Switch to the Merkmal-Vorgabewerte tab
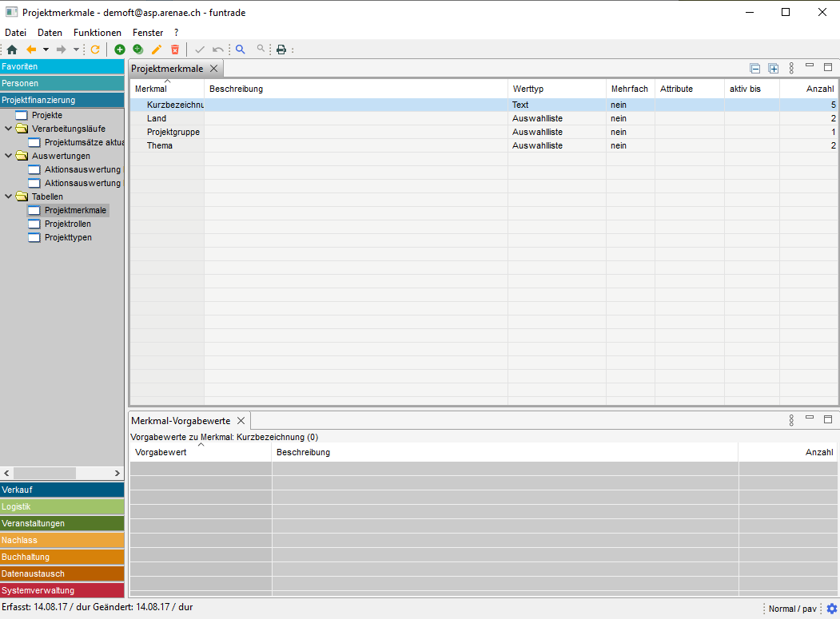The width and height of the screenshot is (840, 619). pyautogui.click(x=181, y=421)
